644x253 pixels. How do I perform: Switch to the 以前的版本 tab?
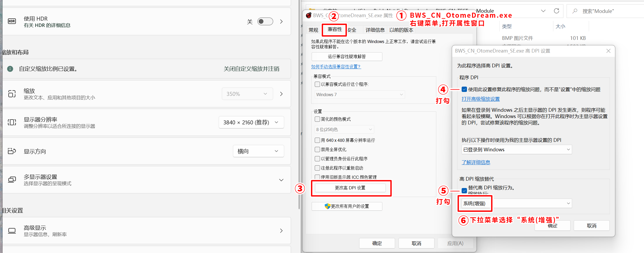pos(401,30)
